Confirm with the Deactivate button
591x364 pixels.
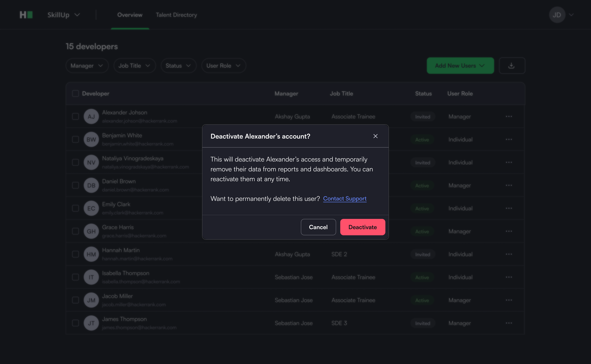pos(362,227)
